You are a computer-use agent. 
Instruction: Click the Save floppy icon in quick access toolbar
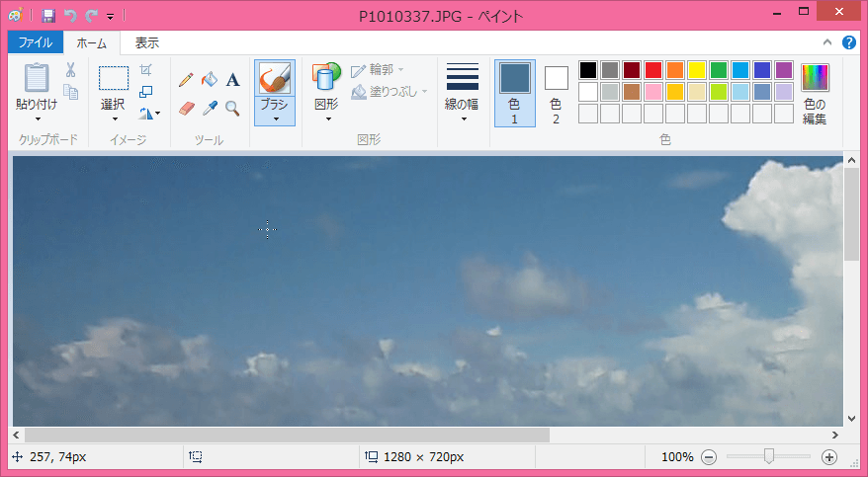[48, 16]
